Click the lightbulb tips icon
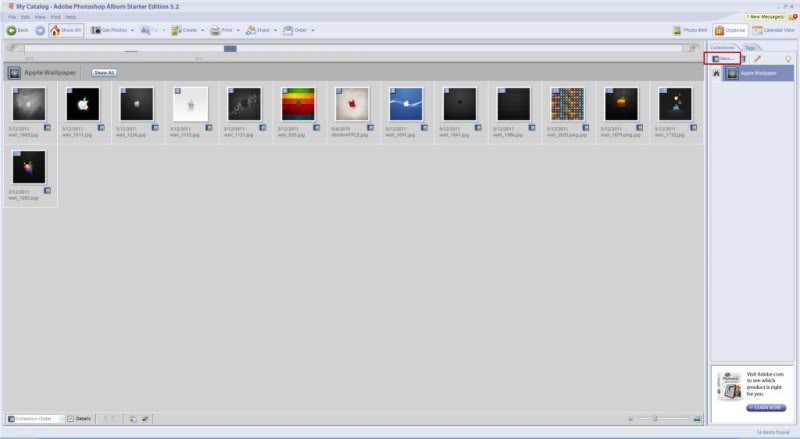 (788, 59)
